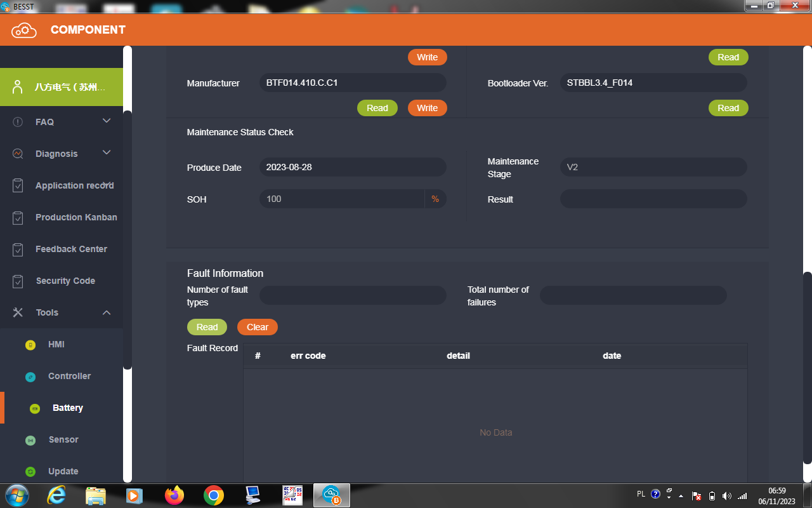Launch Firefox from the taskbar

(x=174, y=495)
